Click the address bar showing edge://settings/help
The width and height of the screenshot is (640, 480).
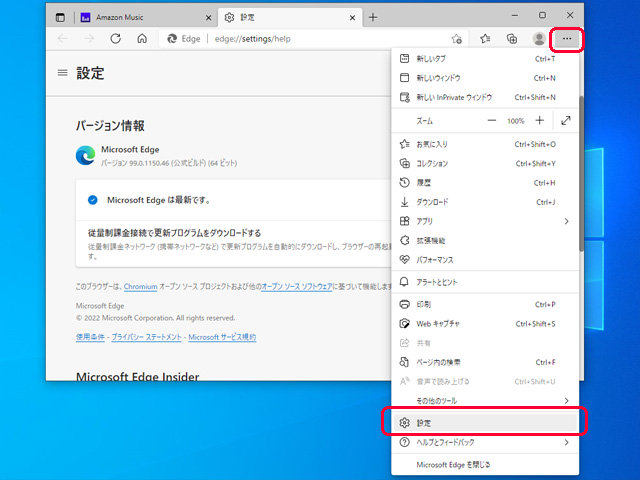[314, 39]
